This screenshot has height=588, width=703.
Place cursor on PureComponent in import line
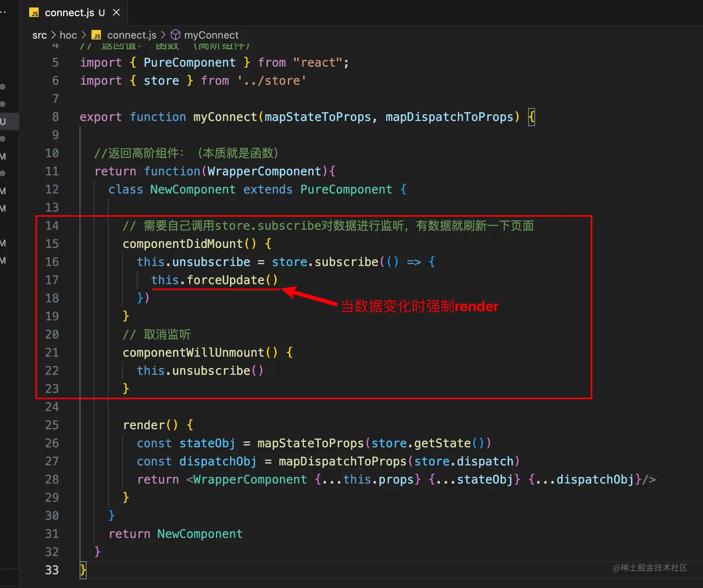[190, 62]
